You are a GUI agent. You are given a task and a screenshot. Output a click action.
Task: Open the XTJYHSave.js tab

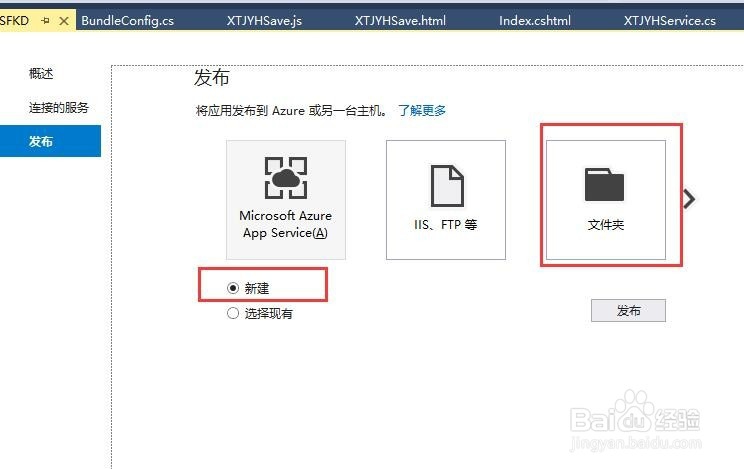click(x=264, y=21)
